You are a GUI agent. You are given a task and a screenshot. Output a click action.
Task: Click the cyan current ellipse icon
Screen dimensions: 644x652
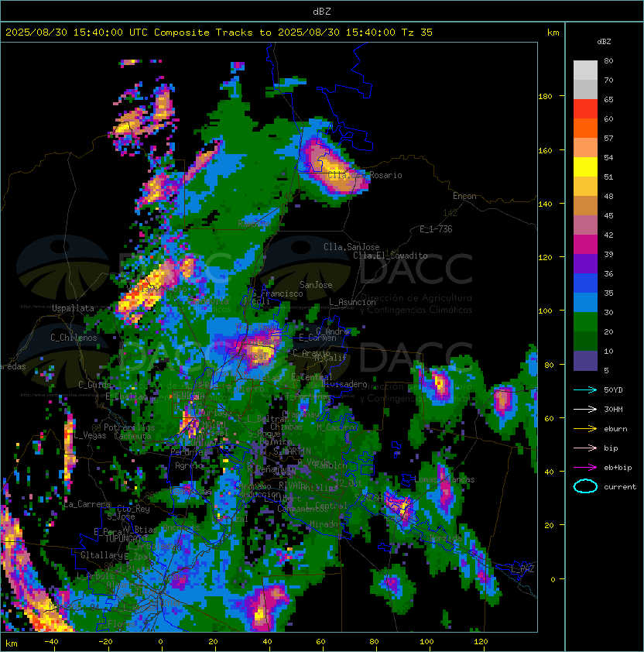(x=585, y=486)
